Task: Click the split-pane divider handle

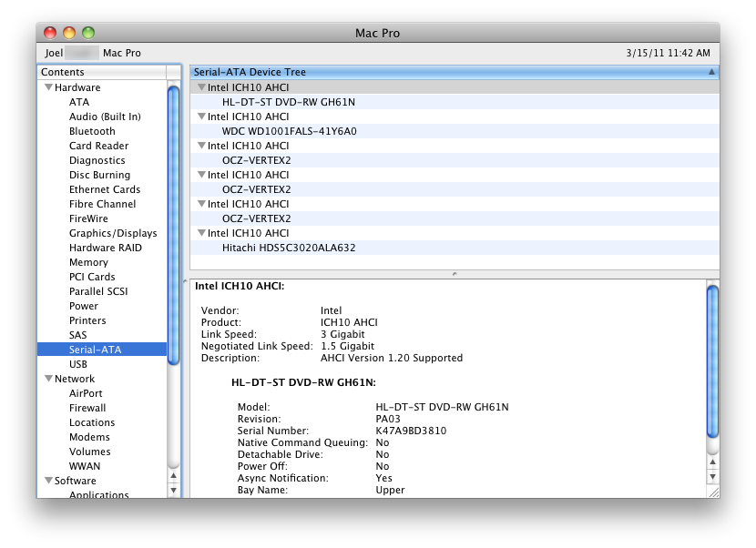Action: [455, 274]
